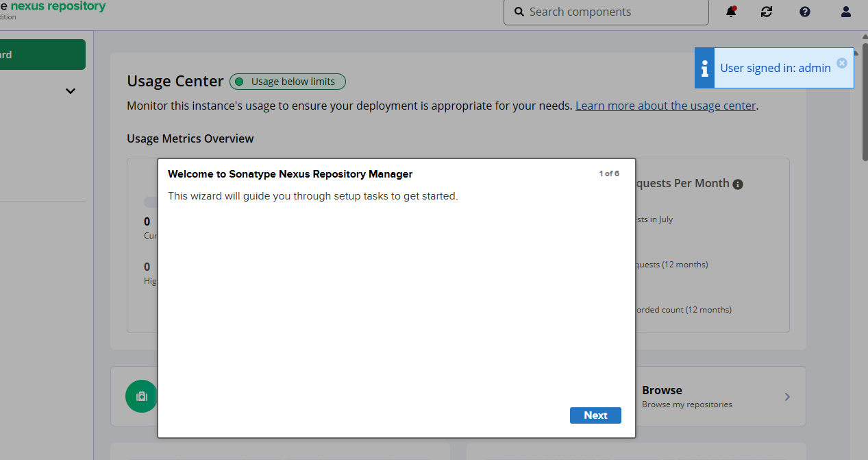Viewport: 868px width, 460px height.
Task: Click the green medical kit icon
Action: click(142, 396)
